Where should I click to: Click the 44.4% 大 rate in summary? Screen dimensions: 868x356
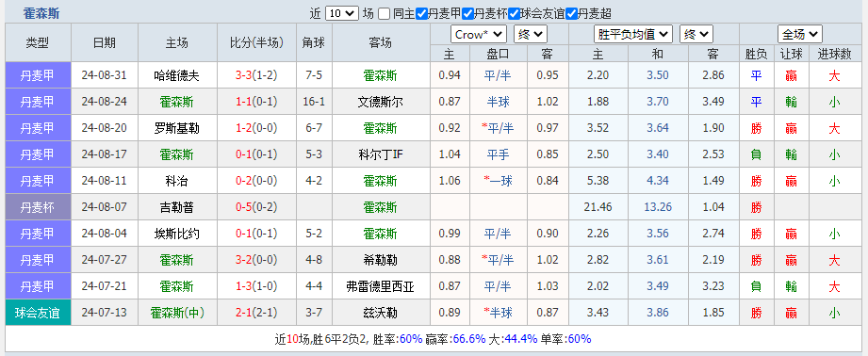521,339
